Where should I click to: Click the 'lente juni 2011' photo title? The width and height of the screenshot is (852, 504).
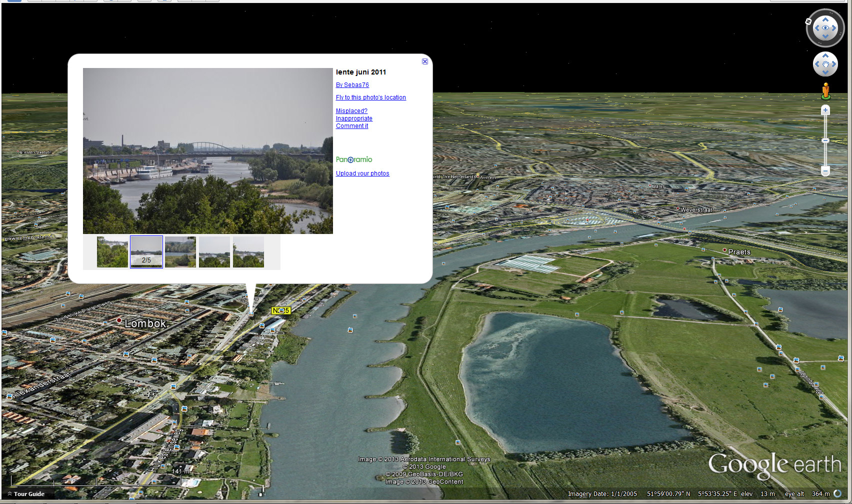tap(361, 72)
